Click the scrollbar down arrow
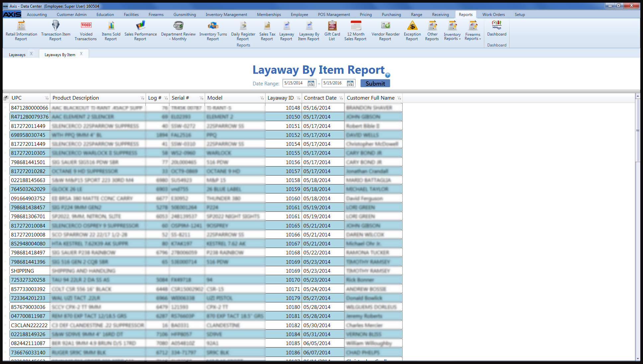Image resolution: width=643 pixels, height=364 pixels. coord(638,359)
